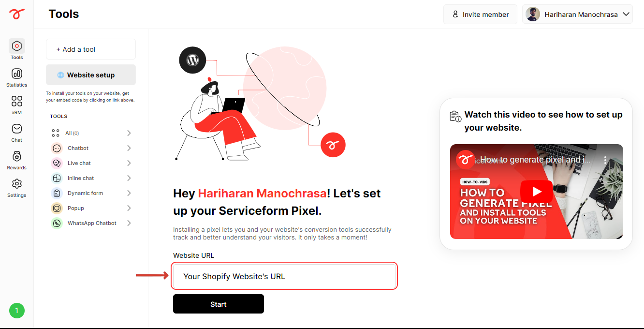Select the Website setup tab

[91, 75]
